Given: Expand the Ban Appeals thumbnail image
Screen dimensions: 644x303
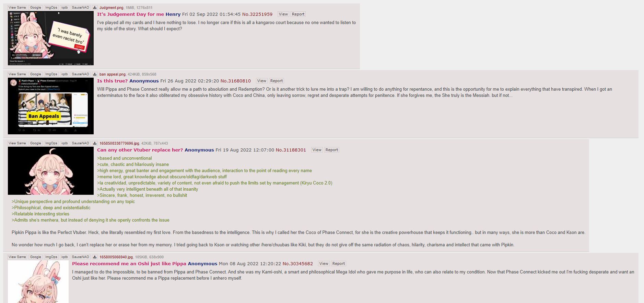Looking at the screenshot, I should point(51,106).
